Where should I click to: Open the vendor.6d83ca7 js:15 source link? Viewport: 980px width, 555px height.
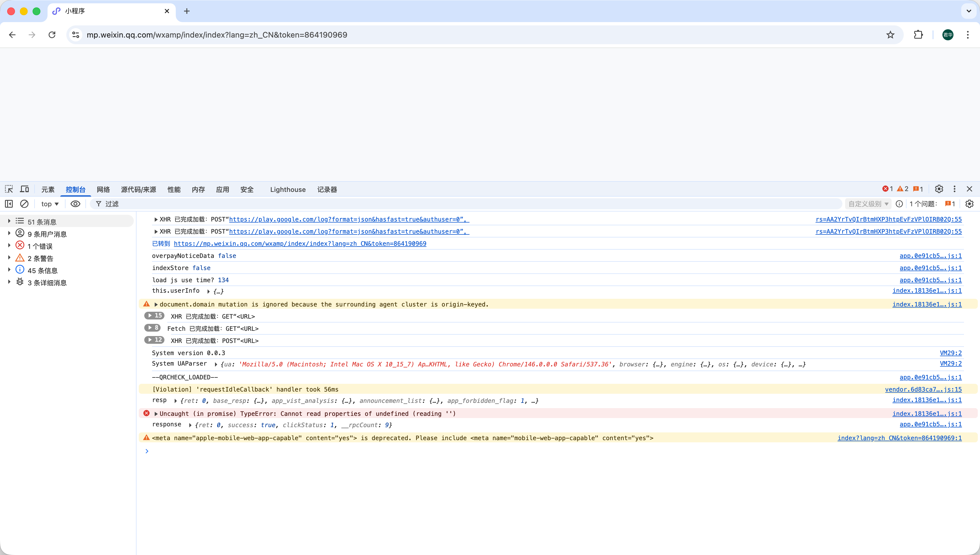click(x=923, y=389)
